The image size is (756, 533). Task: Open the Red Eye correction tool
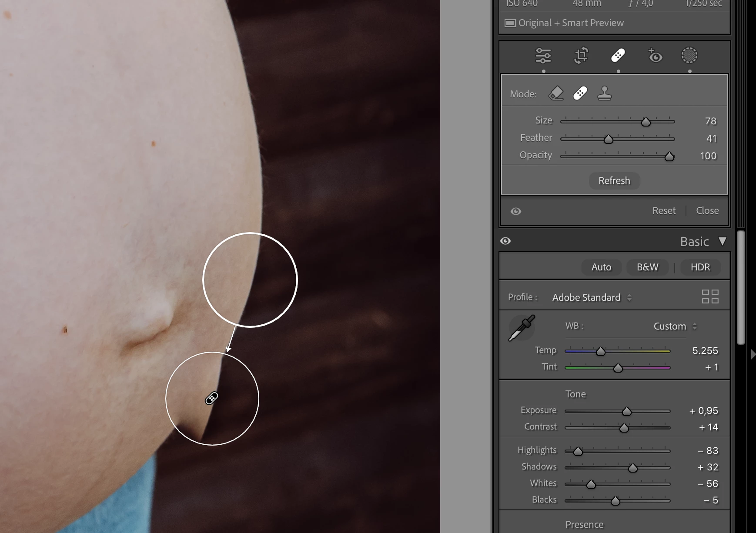pyautogui.click(x=655, y=56)
